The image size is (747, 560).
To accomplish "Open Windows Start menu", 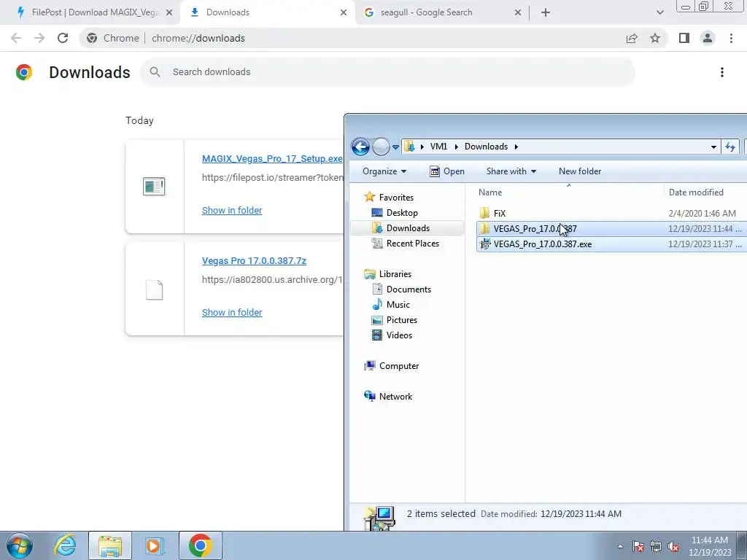I will coord(20,545).
